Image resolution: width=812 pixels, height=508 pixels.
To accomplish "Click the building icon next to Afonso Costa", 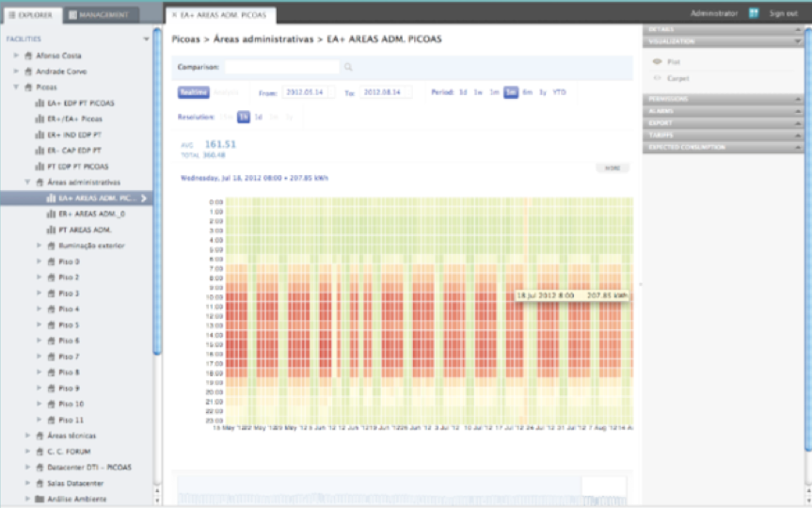I will [x=28, y=56].
